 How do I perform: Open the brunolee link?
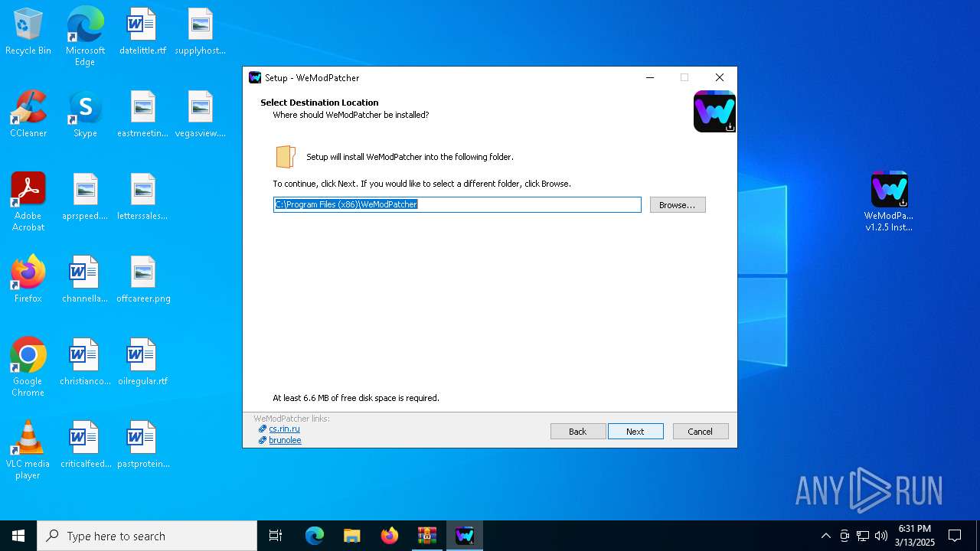coord(285,440)
